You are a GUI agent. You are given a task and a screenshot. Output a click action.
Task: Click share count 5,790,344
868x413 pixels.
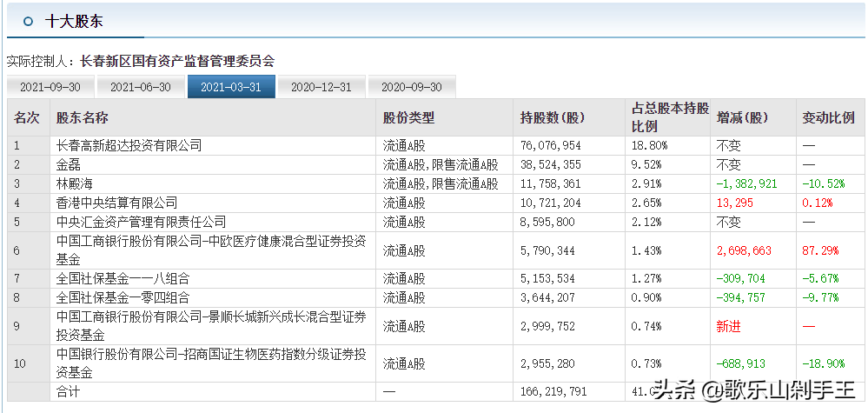tap(547, 250)
